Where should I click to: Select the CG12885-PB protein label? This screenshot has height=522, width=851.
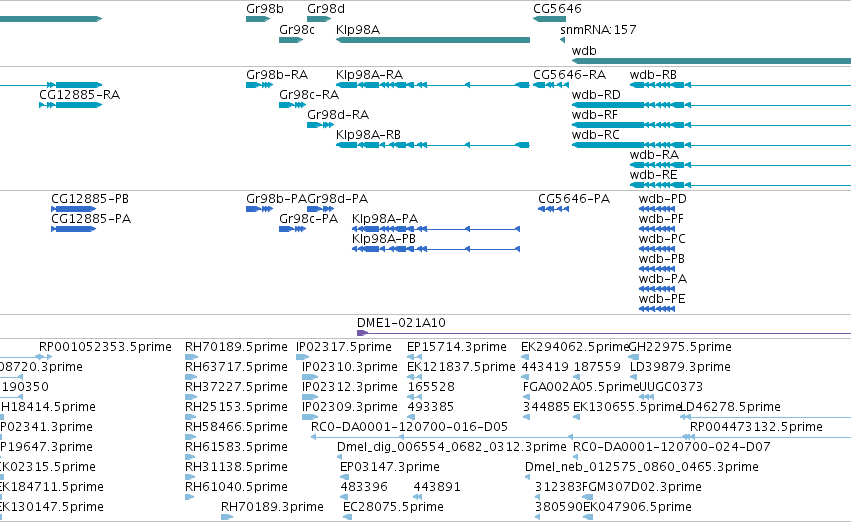click(90, 199)
